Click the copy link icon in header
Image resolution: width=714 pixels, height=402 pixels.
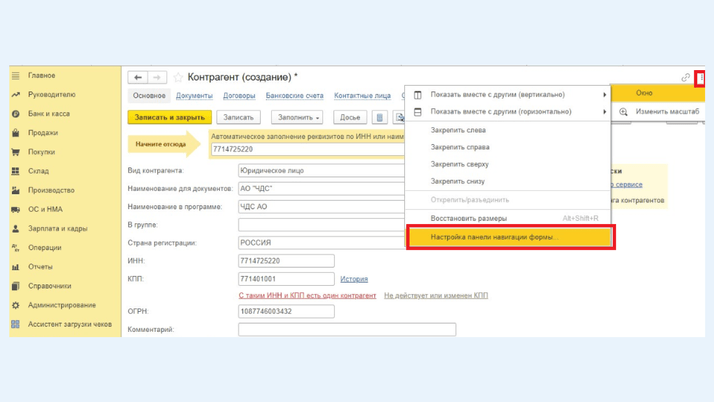click(685, 77)
